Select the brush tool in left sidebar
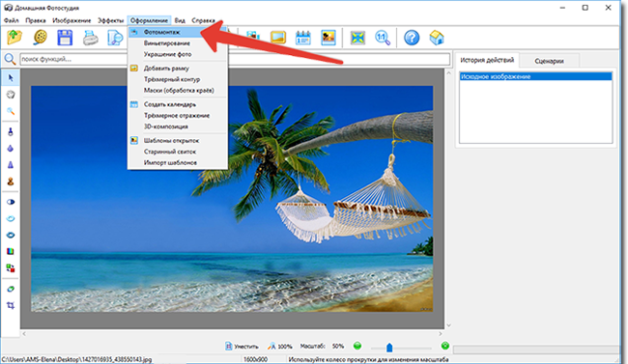The width and height of the screenshot is (628, 364). pos(11,131)
